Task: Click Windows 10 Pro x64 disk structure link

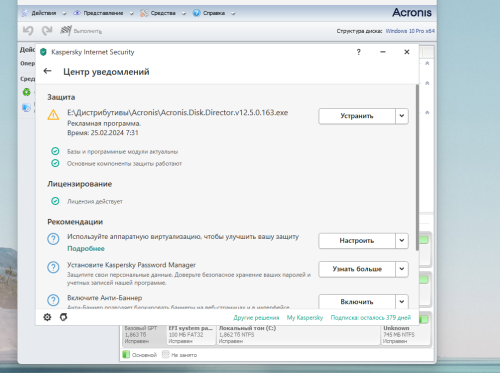Action: (x=410, y=31)
